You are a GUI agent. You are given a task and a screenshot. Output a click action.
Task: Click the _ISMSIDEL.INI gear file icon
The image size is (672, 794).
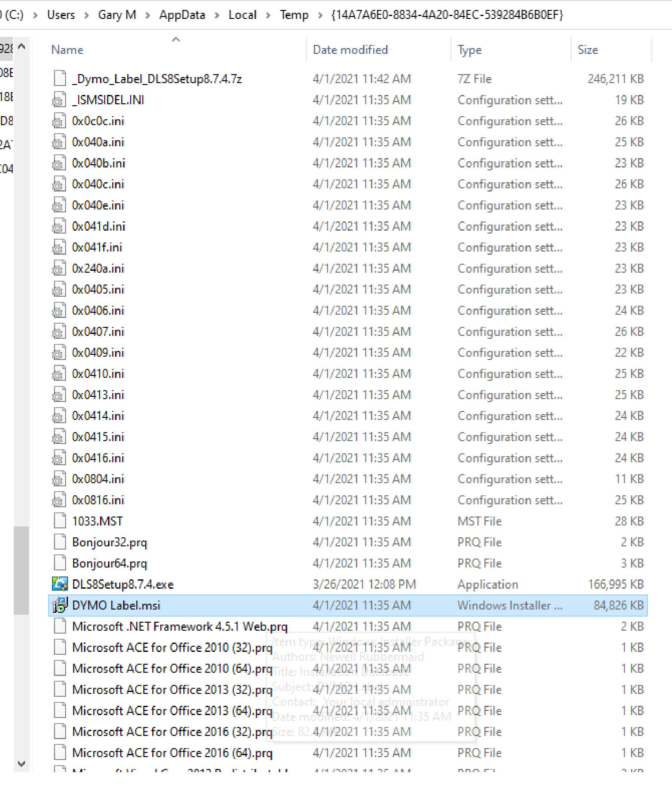coord(58,100)
